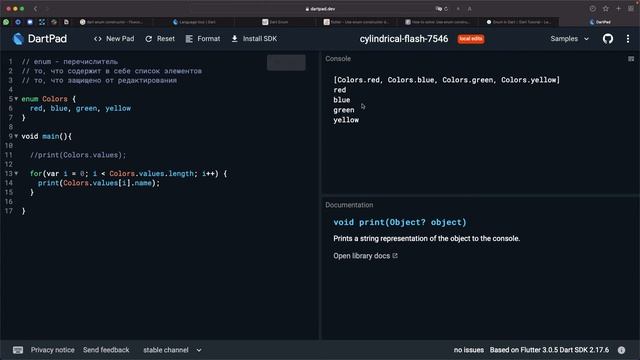Open the stable channel dropdown
This screenshot has height=360, width=640.
[x=172, y=350]
